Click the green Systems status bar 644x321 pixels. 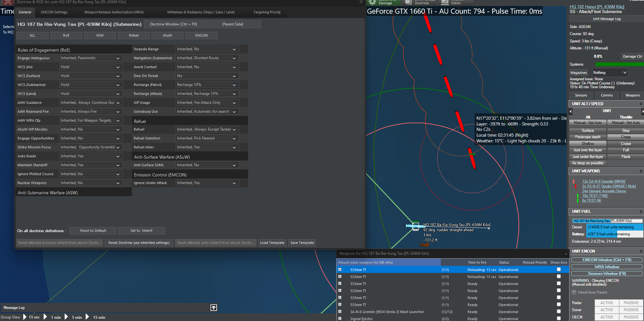[619, 64]
